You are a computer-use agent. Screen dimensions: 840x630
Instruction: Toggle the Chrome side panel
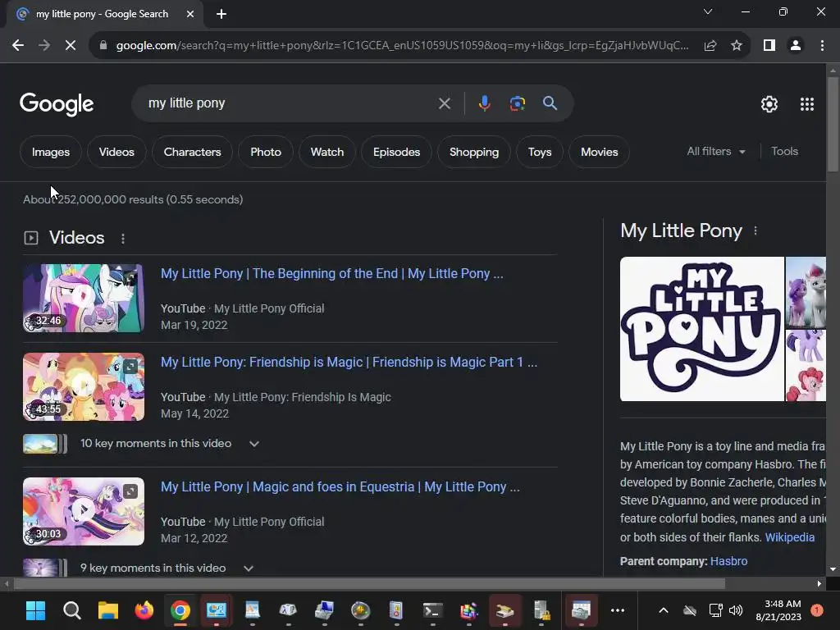pos(769,46)
